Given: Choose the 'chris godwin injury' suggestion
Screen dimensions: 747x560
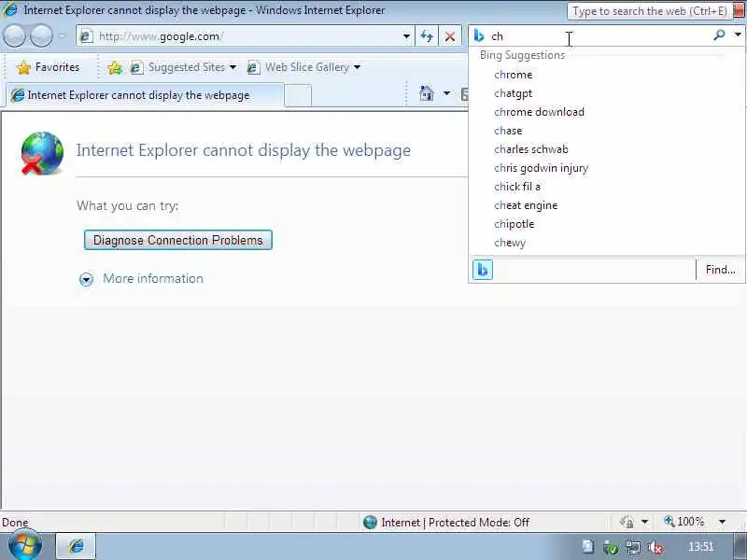Looking at the screenshot, I should point(606,168).
